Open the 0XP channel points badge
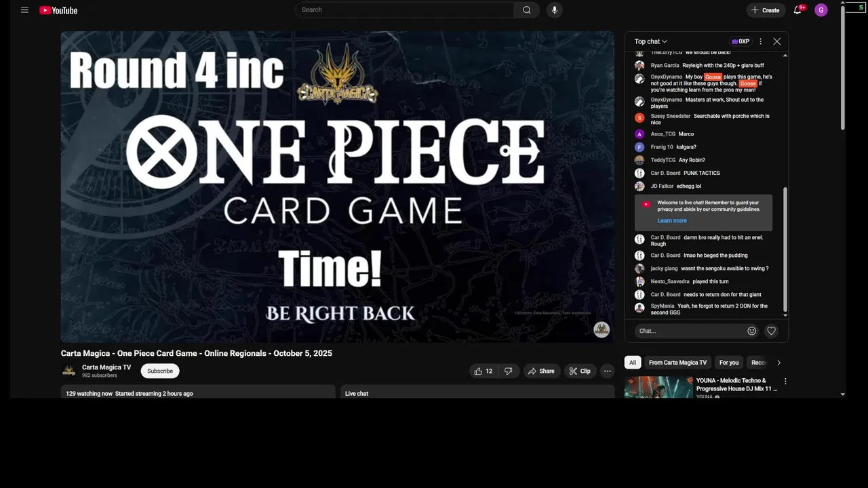The image size is (868, 488). [740, 41]
